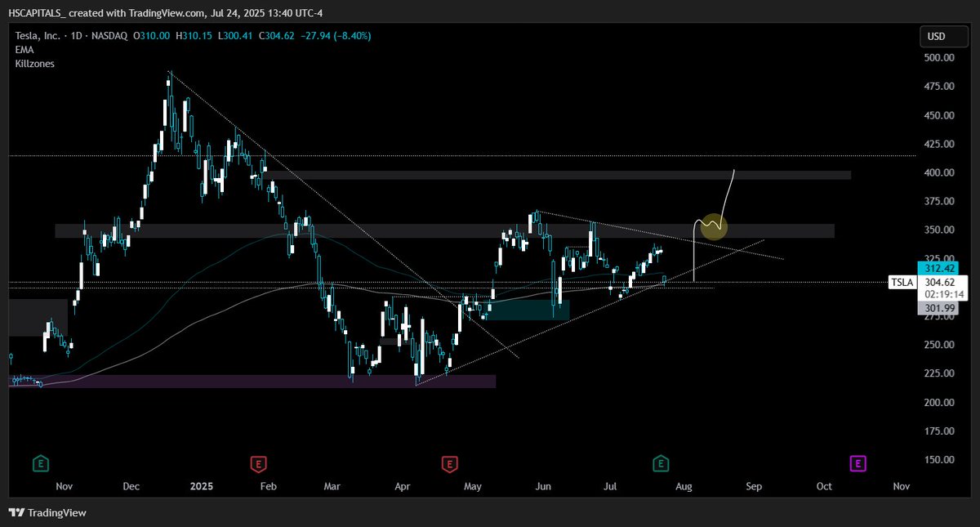Click the 400.00 price axis label
The image size is (980, 527).
tap(939, 172)
